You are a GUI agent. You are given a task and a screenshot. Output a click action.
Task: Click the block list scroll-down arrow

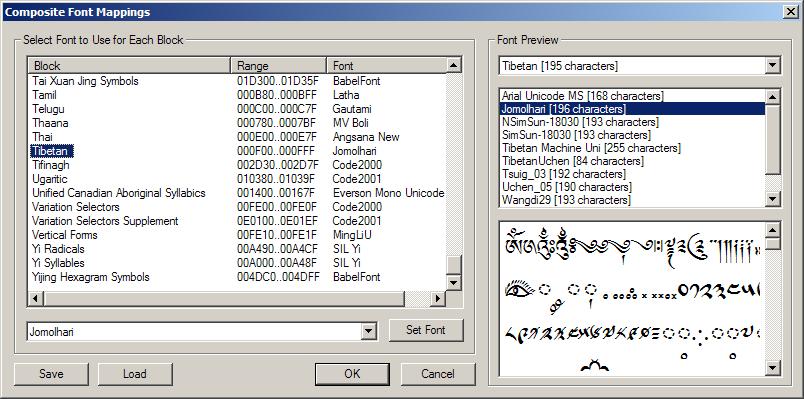(x=454, y=282)
